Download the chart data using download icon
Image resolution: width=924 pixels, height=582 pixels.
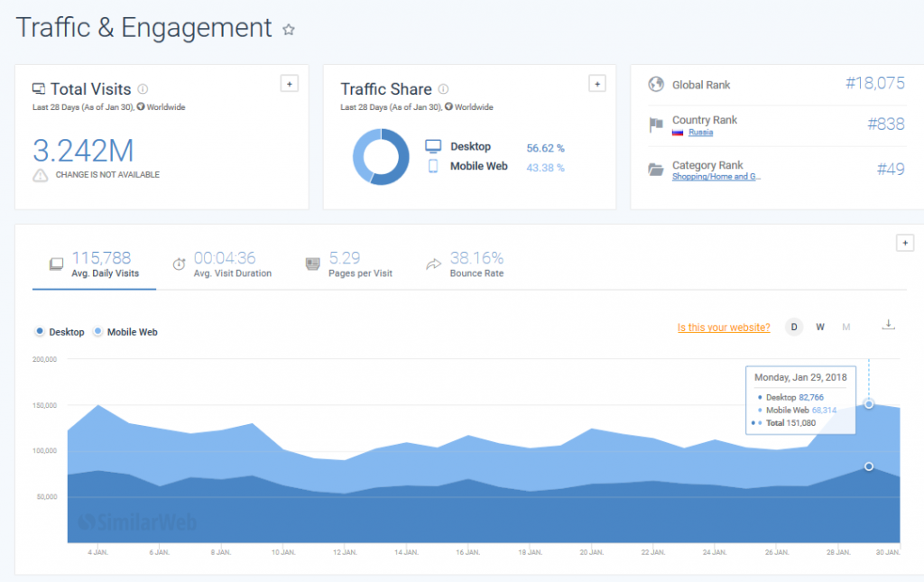click(888, 325)
